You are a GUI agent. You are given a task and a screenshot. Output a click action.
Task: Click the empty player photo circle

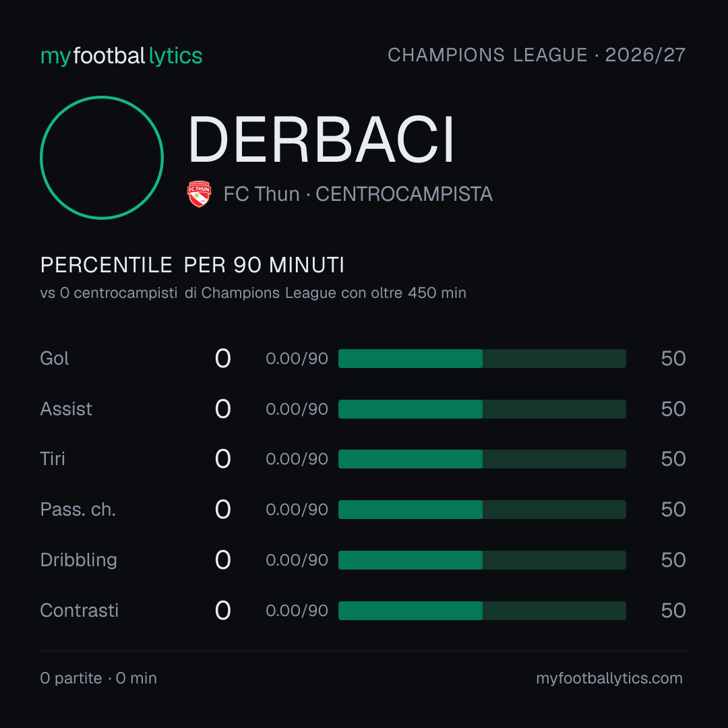(102, 157)
